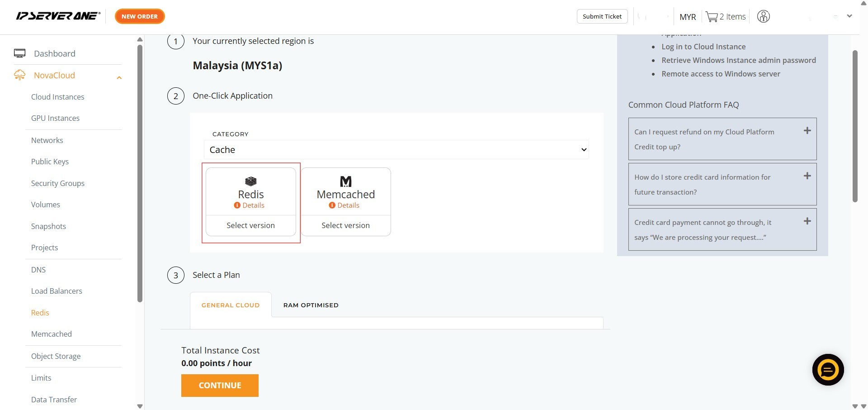Open the shopping cart icon
The height and width of the screenshot is (410, 868).
coord(712,17)
